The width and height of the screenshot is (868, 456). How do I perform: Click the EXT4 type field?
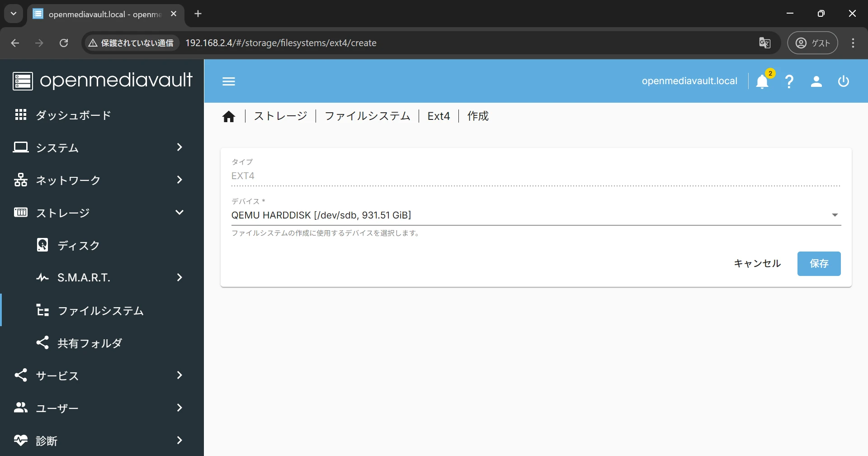(x=536, y=176)
